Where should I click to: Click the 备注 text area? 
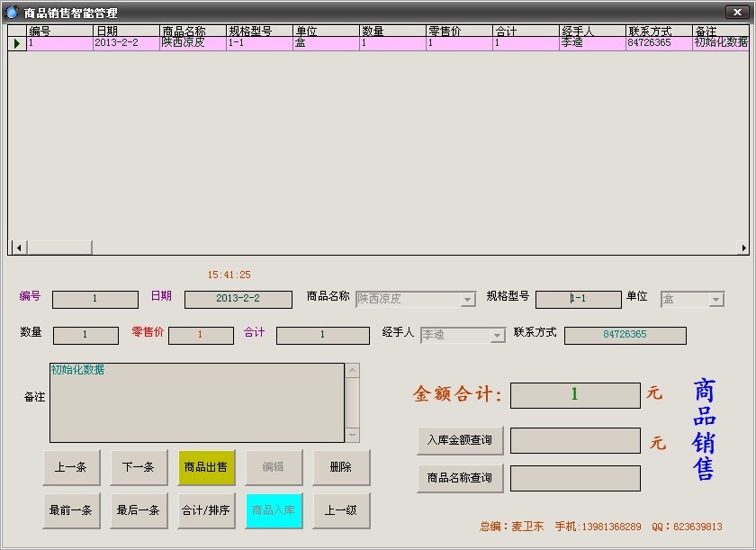[197, 403]
